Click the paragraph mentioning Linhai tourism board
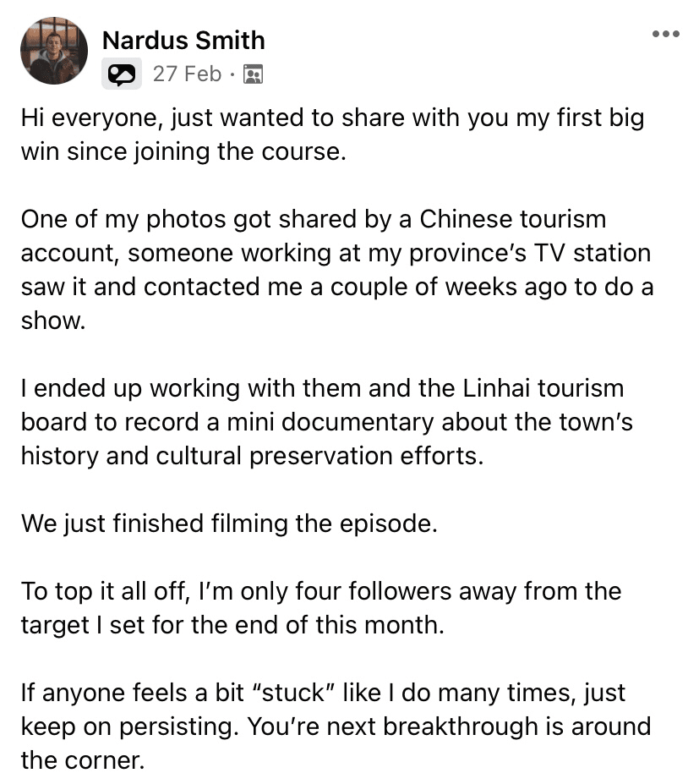699x784 pixels. 327,422
